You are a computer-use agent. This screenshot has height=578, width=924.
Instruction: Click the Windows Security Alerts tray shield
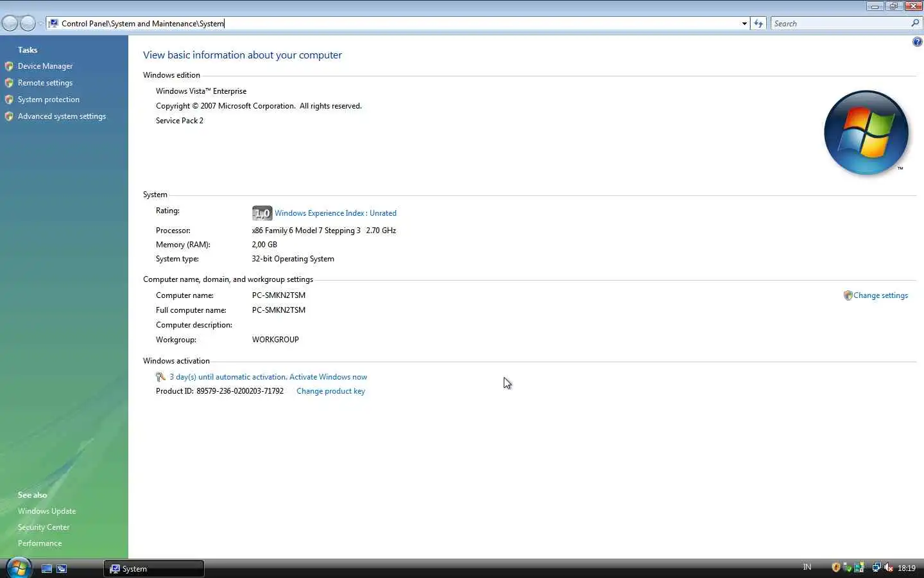click(x=835, y=568)
